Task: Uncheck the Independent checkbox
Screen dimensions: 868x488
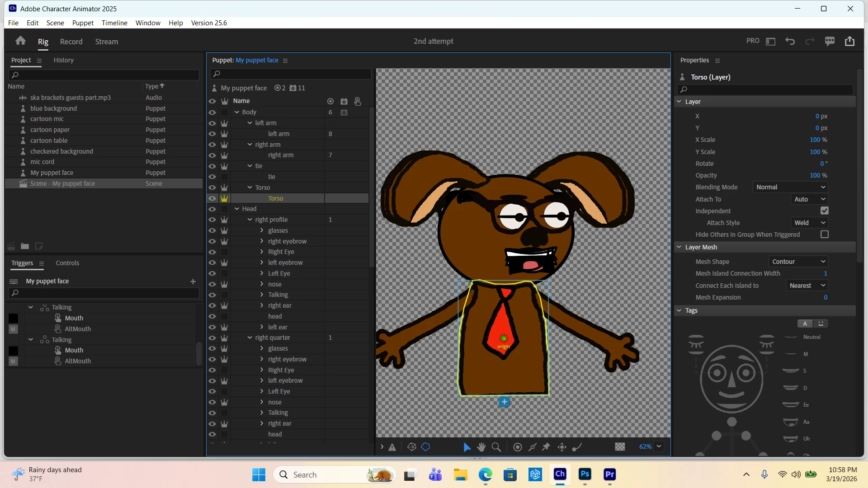Action: click(825, 211)
